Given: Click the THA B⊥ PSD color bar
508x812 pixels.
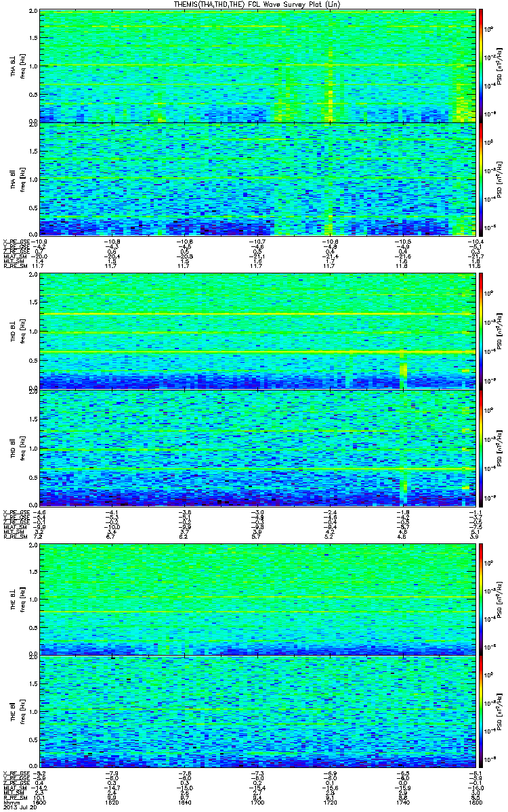Looking at the screenshot, I should (x=480, y=66).
